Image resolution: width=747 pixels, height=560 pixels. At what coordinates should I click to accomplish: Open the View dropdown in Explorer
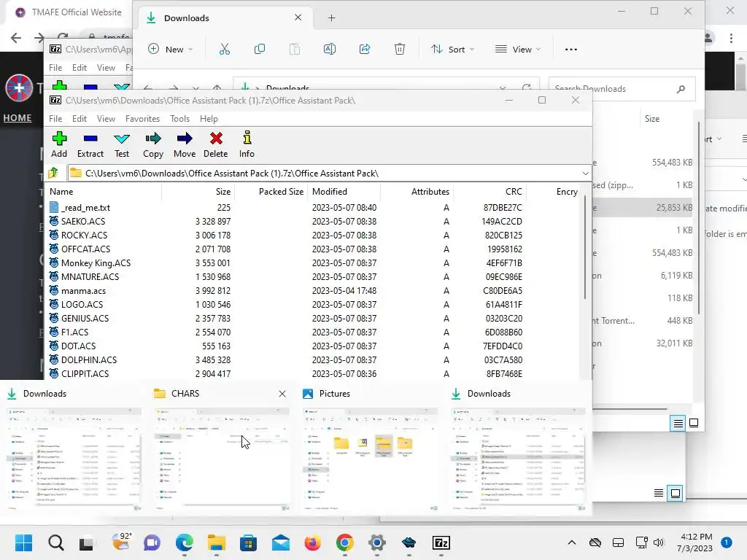point(519,49)
